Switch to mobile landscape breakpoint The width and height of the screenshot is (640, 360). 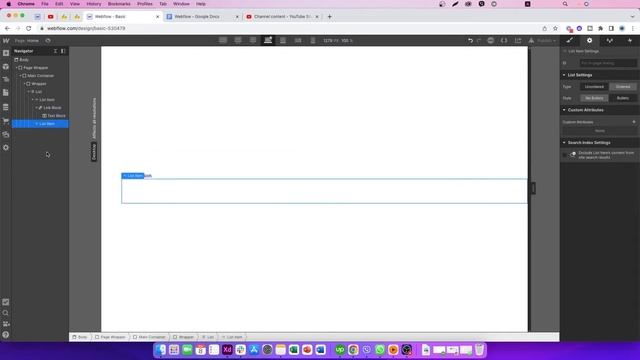click(x=298, y=40)
